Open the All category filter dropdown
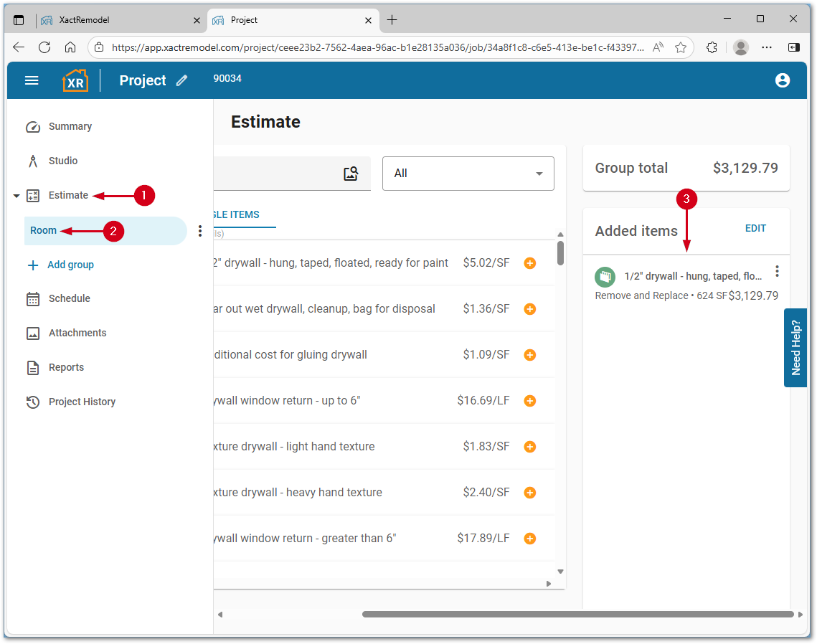The height and width of the screenshot is (644, 817). [468, 174]
